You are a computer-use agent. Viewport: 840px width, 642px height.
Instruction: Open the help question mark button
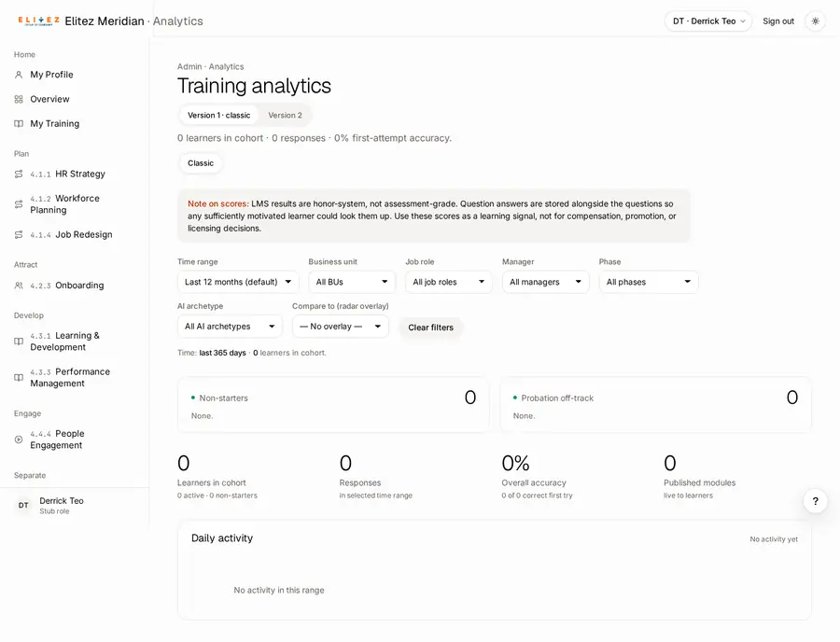click(816, 501)
